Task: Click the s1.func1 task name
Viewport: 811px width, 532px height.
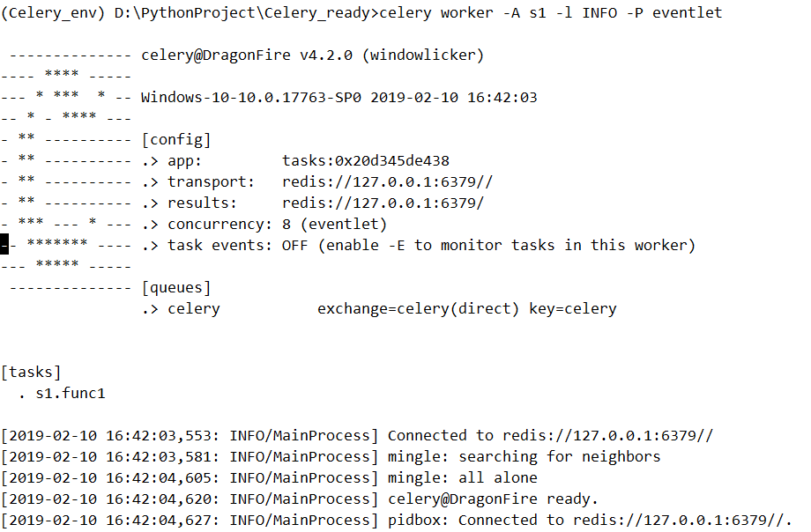Action: [x=70, y=394]
